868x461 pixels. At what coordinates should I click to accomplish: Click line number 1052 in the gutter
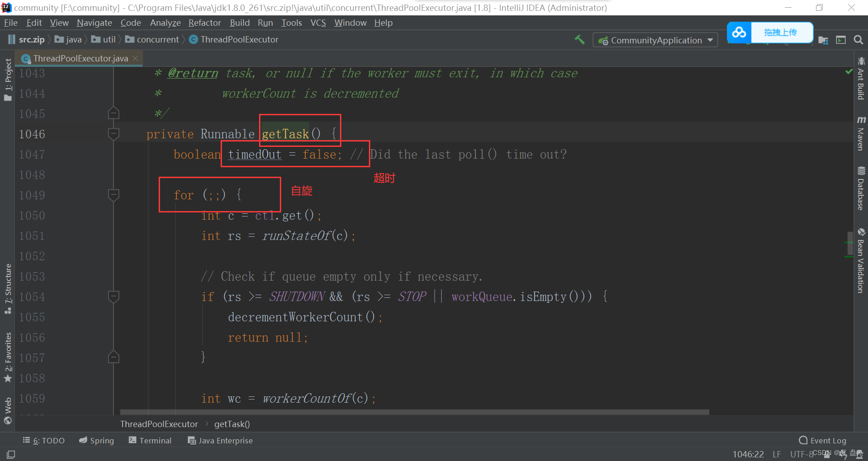coord(32,256)
